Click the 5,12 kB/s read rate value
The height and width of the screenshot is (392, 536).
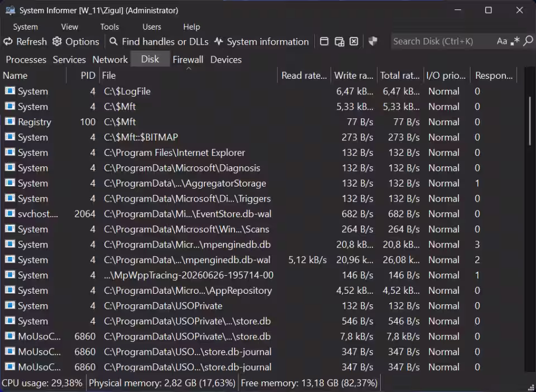[x=307, y=260]
